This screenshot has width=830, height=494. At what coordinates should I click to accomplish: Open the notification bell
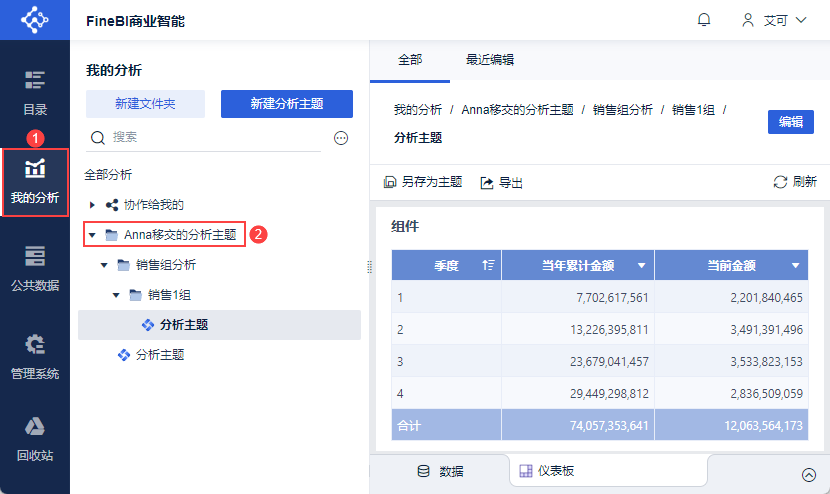tap(704, 20)
